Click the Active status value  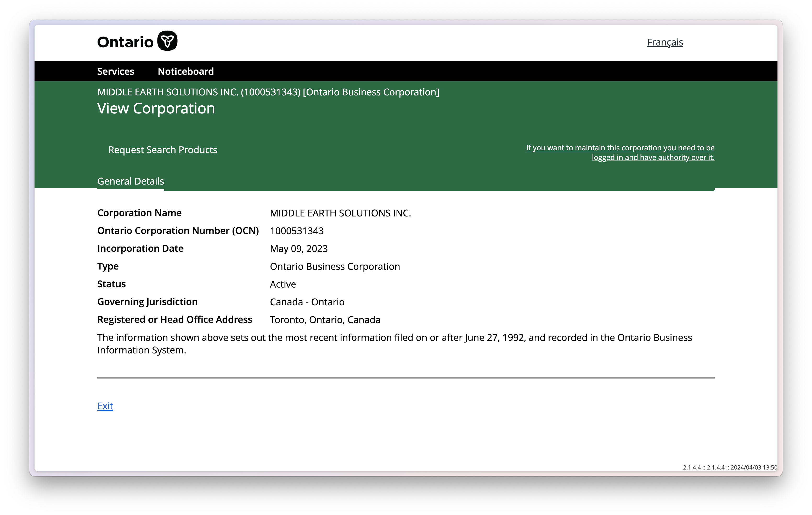click(x=283, y=284)
